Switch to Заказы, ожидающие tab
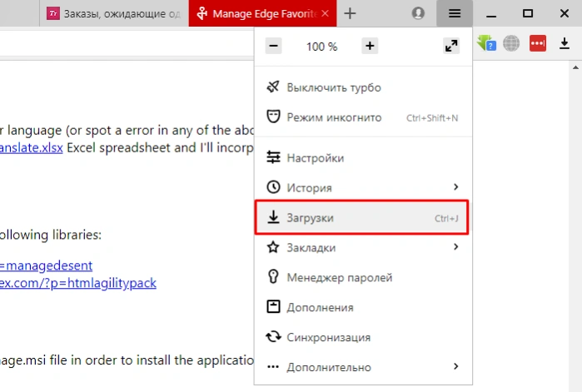Viewport: 582px width, 392px height. [x=114, y=13]
